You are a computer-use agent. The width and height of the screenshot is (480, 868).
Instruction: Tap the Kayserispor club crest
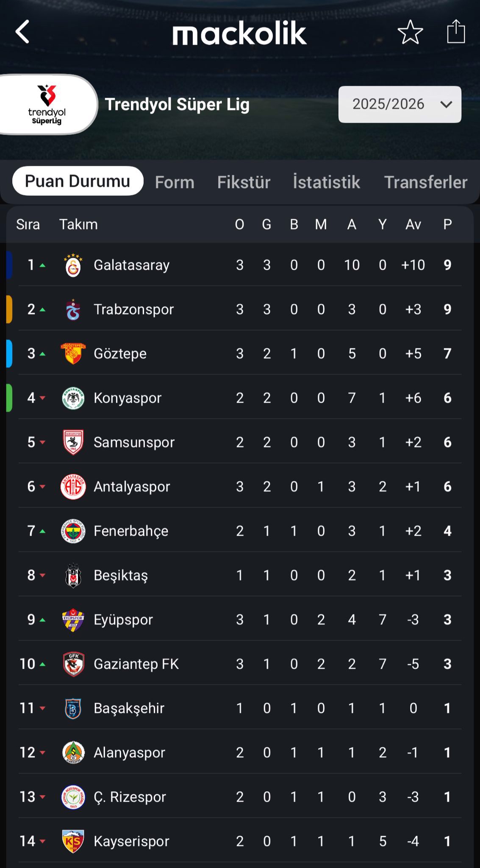73,841
